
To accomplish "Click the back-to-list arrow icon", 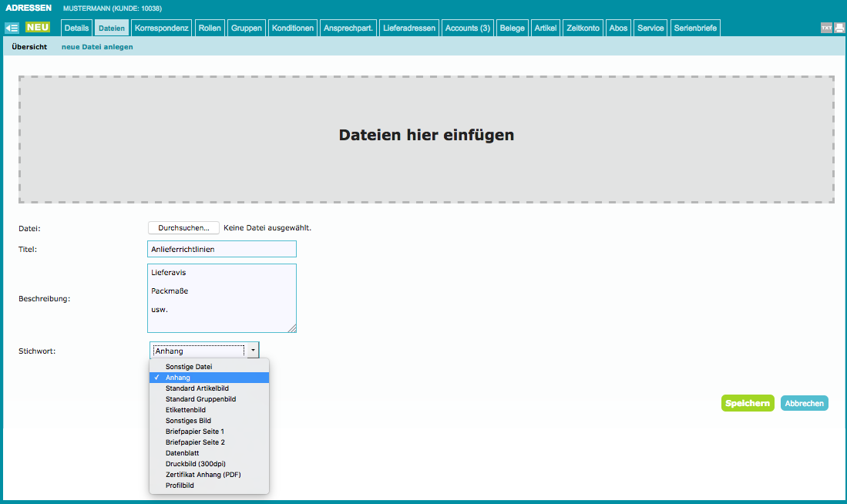I will coord(12,28).
